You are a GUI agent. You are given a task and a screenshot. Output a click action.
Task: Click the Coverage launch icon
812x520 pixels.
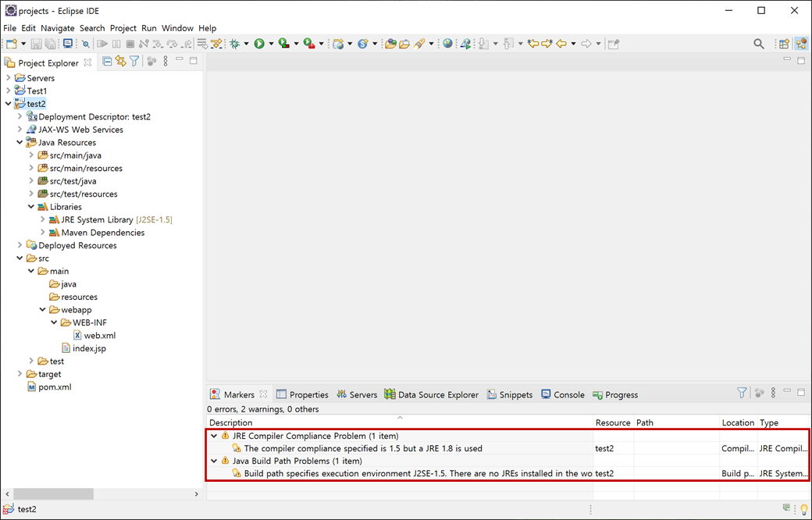pos(283,44)
